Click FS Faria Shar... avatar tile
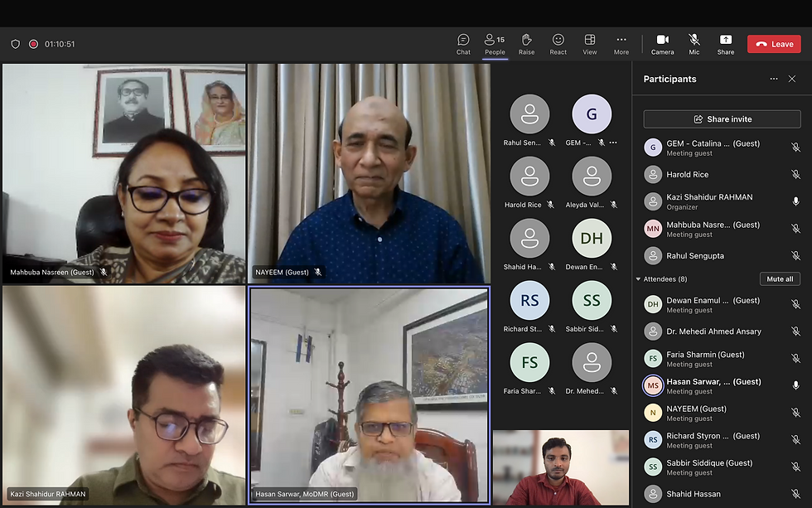The height and width of the screenshot is (508, 812). 529,363
